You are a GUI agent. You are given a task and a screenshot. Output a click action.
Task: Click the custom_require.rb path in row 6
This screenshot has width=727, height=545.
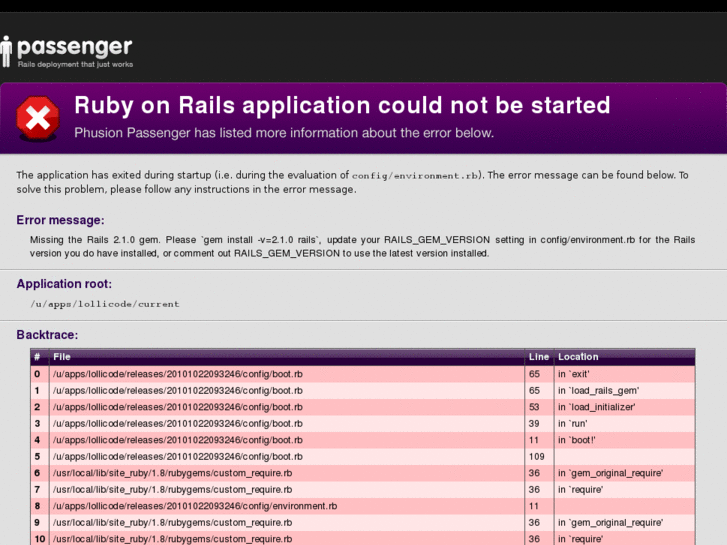(172, 473)
